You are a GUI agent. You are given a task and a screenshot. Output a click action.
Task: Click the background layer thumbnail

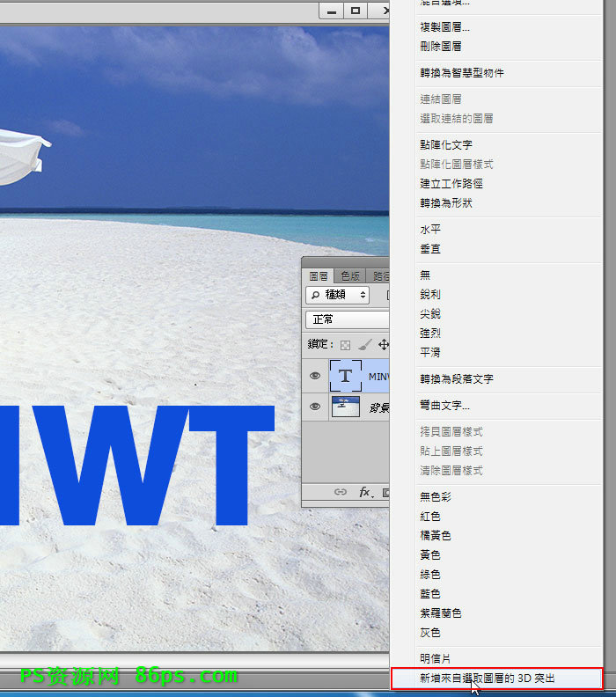click(x=346, y=407)
